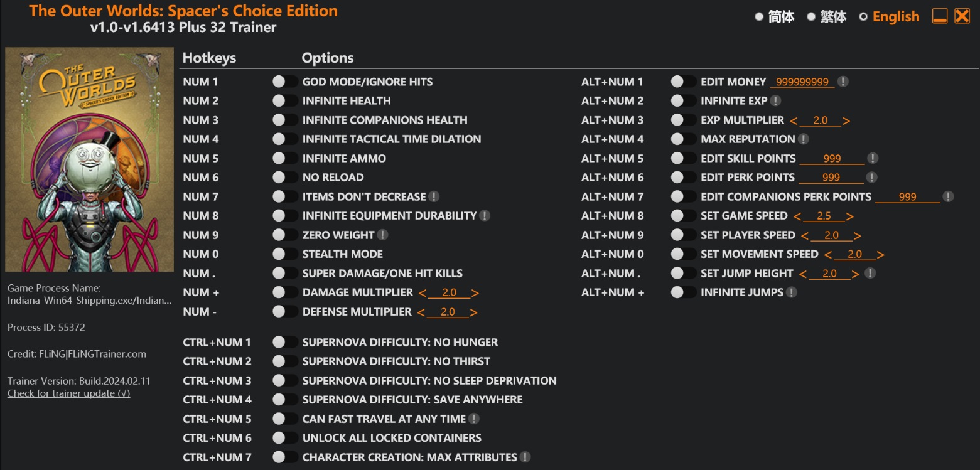
Task: Click the Edit Skill Points value field
Action: pos(832,159)
